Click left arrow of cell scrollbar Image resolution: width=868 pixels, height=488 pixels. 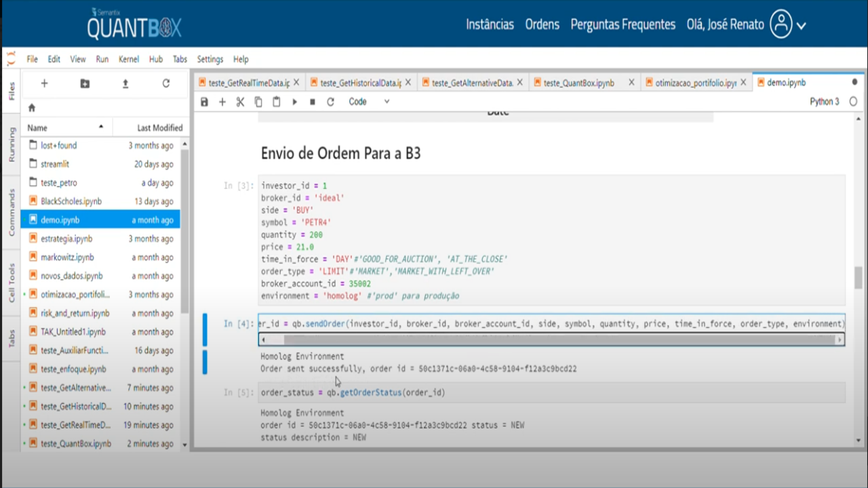pos(263,340)
